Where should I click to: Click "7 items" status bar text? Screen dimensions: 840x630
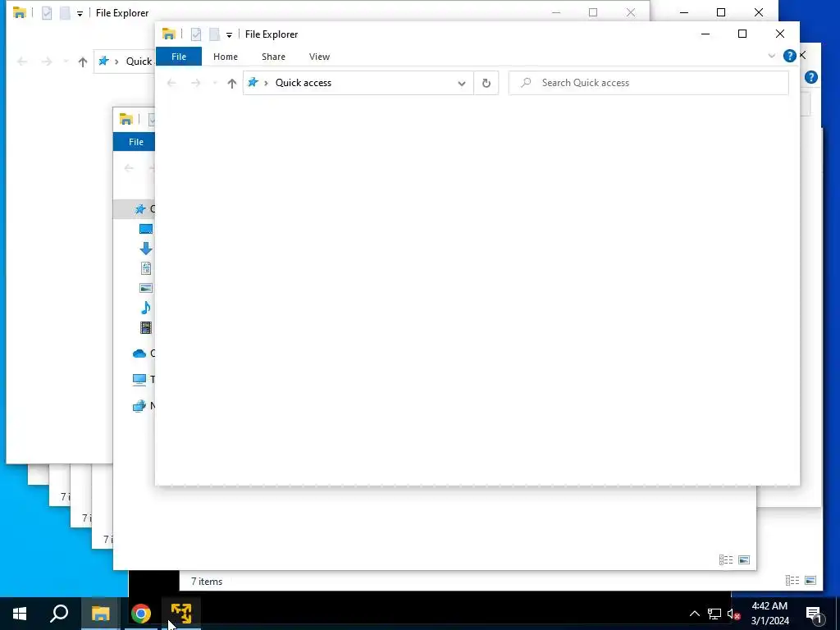pyautogui.click(x=207, y=582)
